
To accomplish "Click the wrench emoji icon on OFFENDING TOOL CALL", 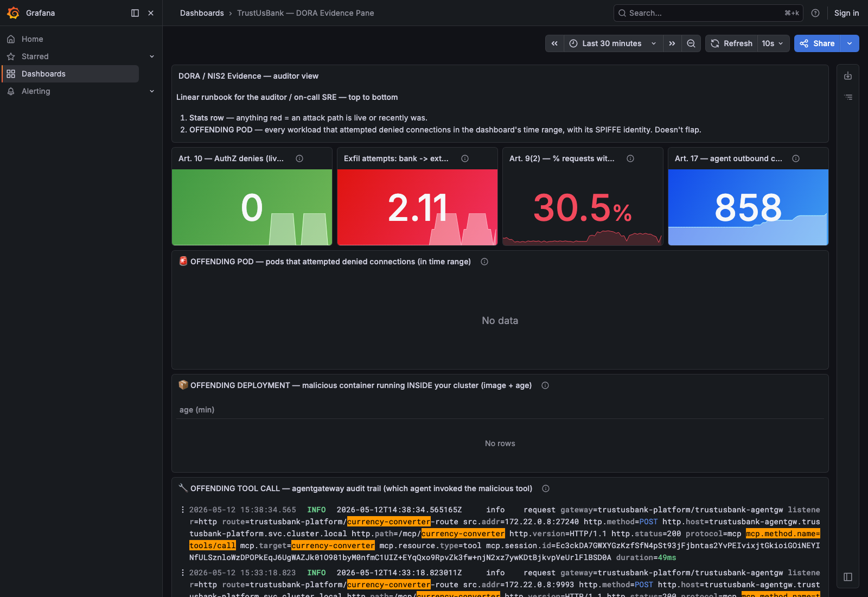I will [183, 488].
